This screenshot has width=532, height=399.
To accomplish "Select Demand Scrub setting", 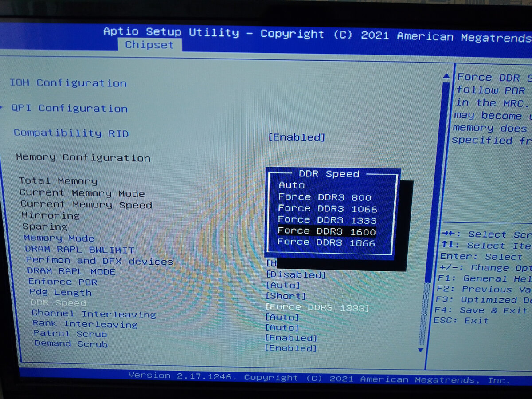I will 71,344.
